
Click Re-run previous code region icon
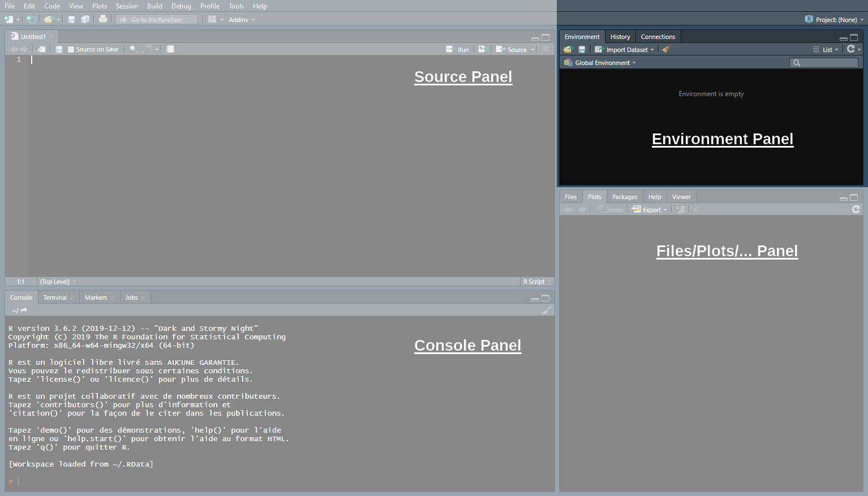coord(482,49)
